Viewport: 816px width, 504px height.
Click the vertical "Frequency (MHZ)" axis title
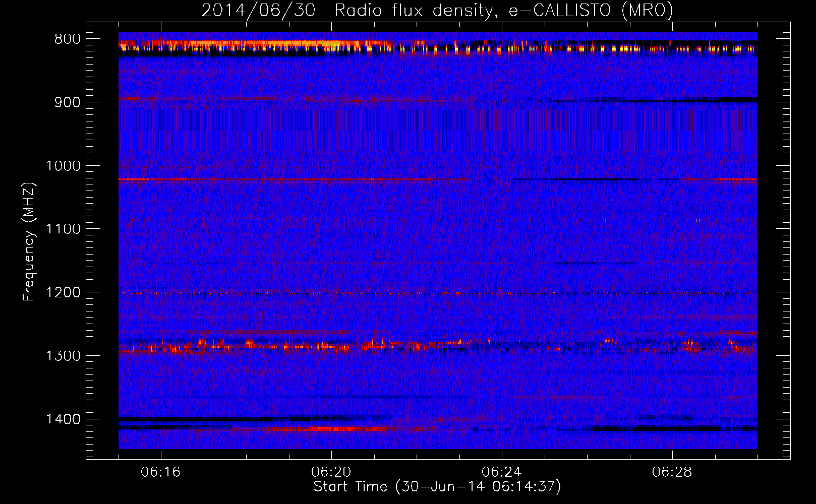29,241
